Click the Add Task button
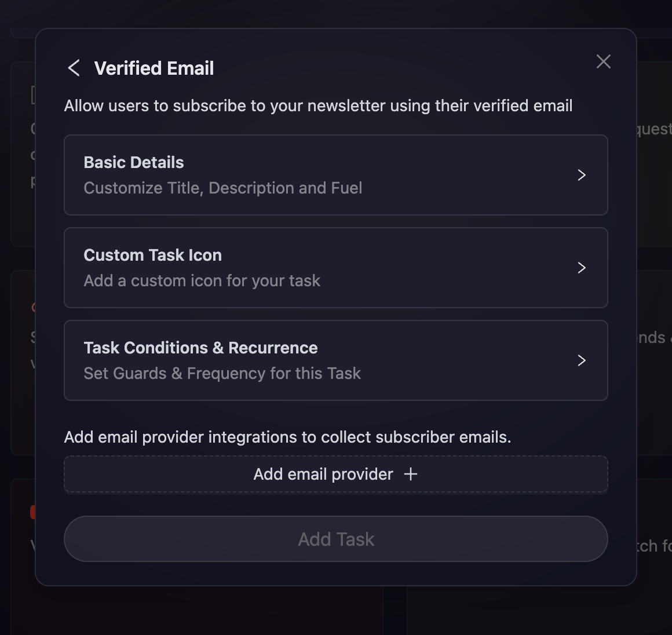Viewport: 672px width, 635px height. coord(336,539)
